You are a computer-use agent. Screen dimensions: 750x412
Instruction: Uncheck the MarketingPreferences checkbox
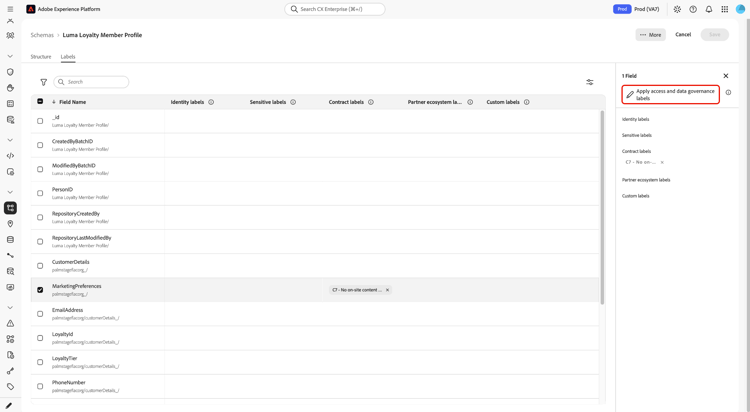[x=40, y=290]
